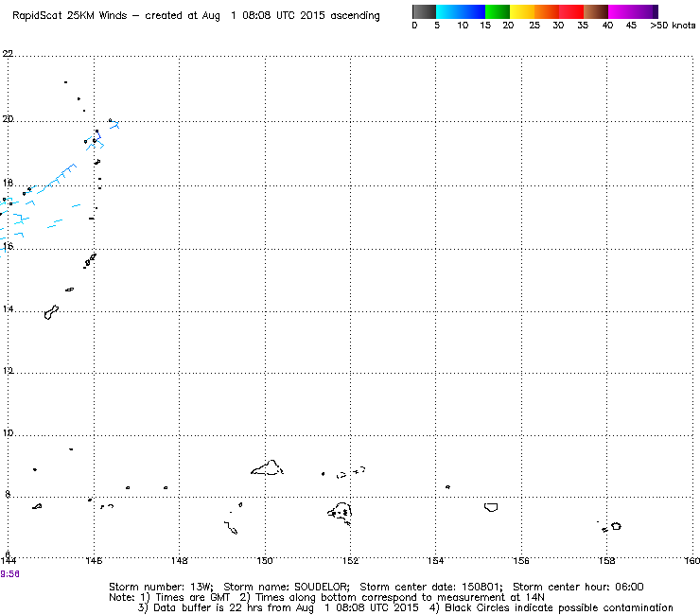Click the "45" legend scale label
The image size is (700, 615).
point(631,26)
